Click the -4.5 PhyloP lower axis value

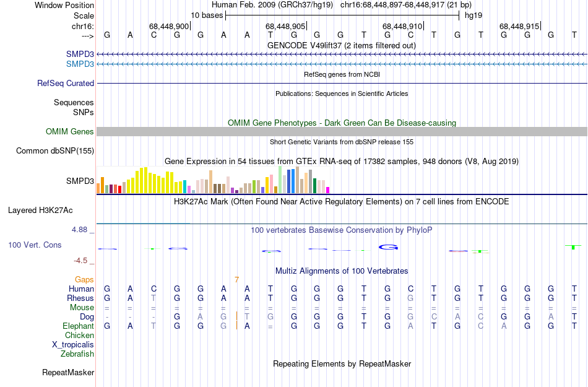80,260
